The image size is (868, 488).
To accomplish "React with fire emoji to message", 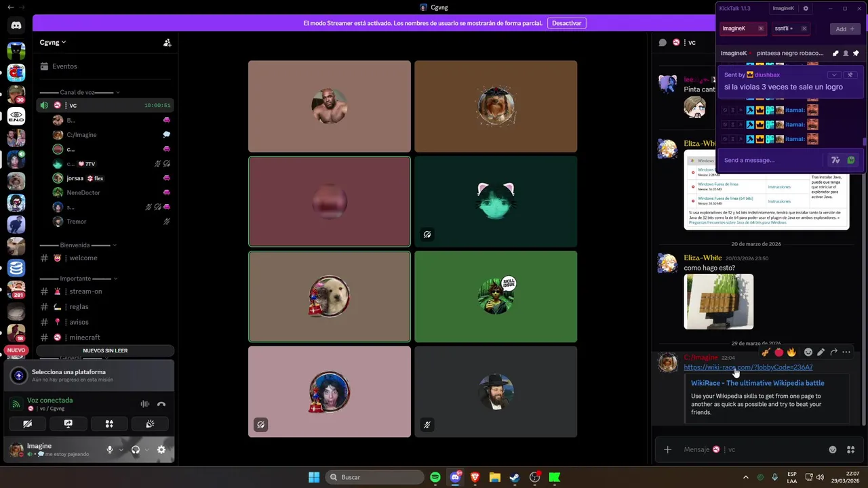I will point(791,352).
